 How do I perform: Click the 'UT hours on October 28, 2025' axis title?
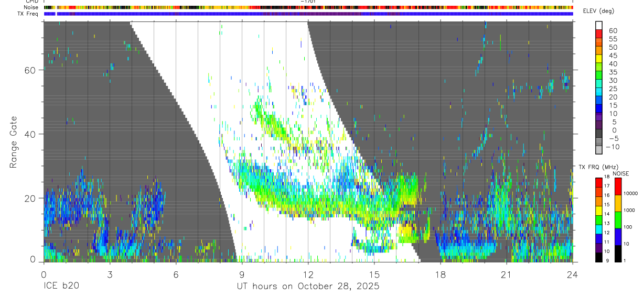pyautogui.click(x=308, y=287)
